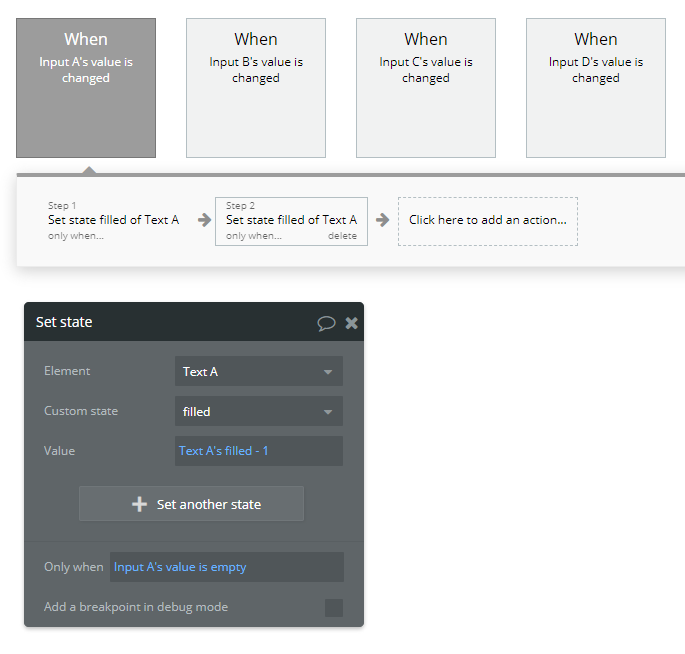Viewport: 685px width, 654px height.
Task: Edit Only when condition Input A's value is empty
Action: (x=227, y=567)
